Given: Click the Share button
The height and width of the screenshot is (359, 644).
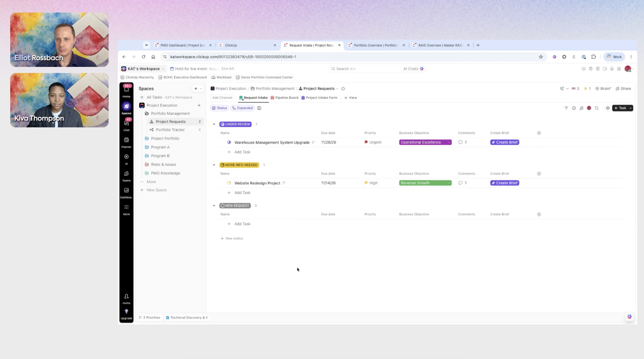Looking at the screenshot, I should coord(623,89).
